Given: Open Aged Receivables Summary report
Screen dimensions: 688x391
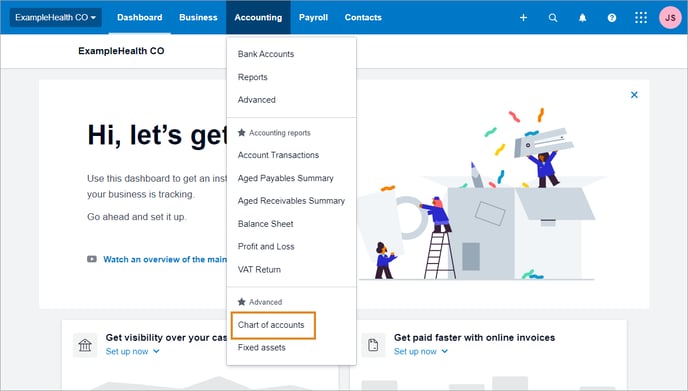Looking at the screenshot, I should coord(291,201).
